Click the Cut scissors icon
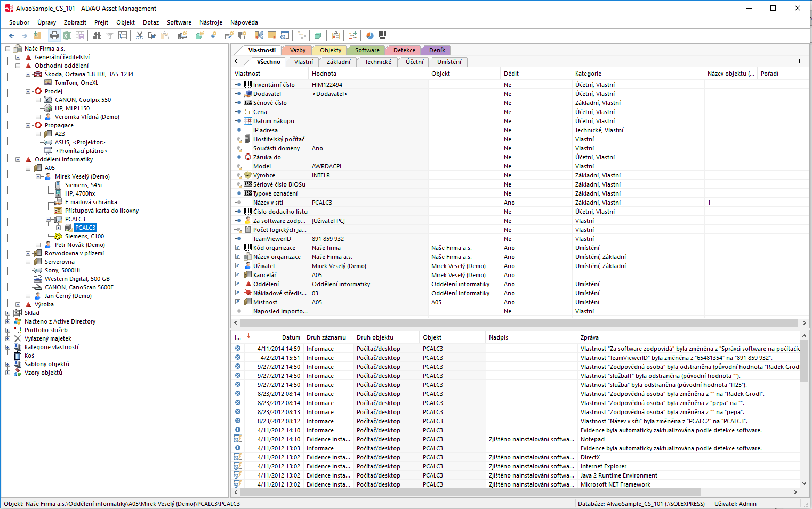Viewport: 812px width, 509px height. [140, 36]
